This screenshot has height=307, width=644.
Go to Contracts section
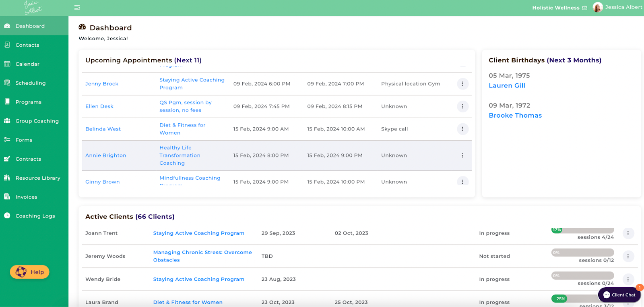(x=34, y=158)
